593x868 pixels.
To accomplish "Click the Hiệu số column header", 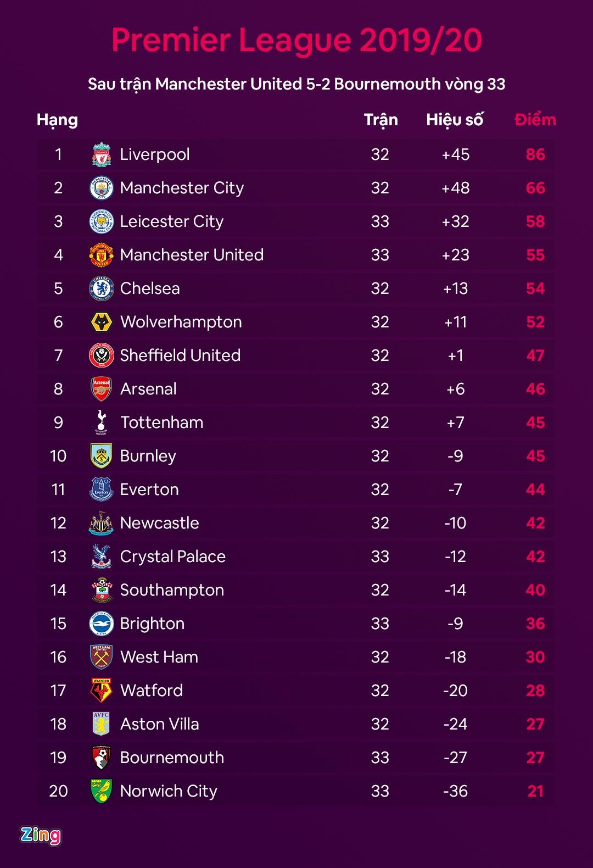I will [x=455, y=120].
